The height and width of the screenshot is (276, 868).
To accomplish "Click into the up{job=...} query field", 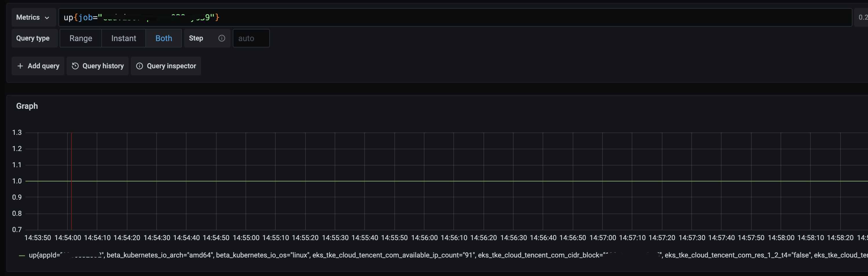I will tap(455, 17).
